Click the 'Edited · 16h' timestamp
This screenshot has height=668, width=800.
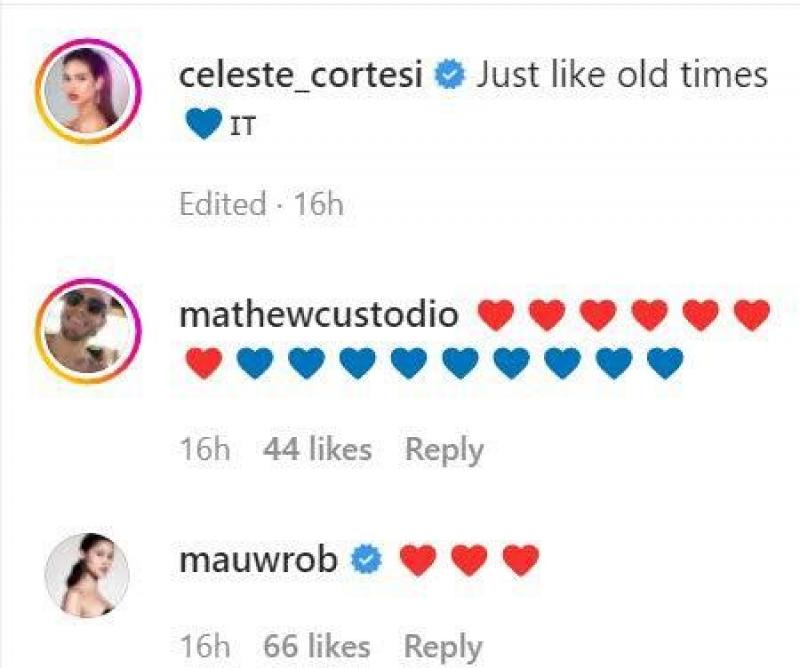(x=262, y=204)
